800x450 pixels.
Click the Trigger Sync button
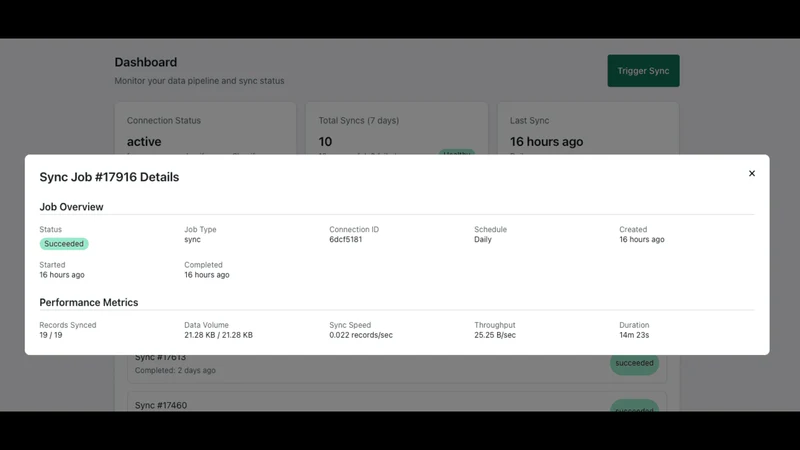click(x=643, y=71)
